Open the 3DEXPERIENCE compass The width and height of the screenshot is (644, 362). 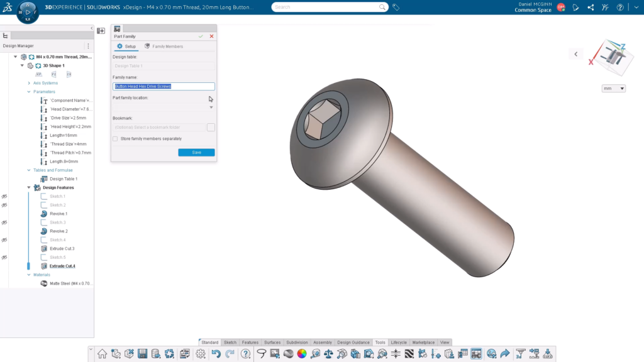click(28, 12)
